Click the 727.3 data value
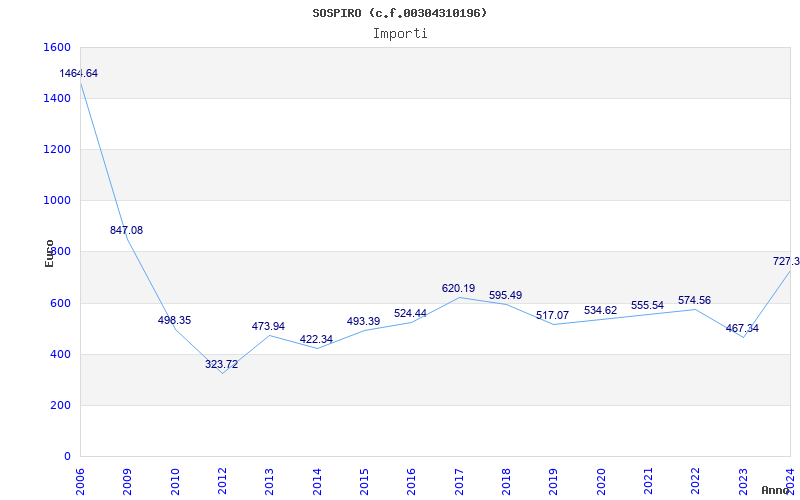Screen dimensions: 800x500 pos(786,262)
